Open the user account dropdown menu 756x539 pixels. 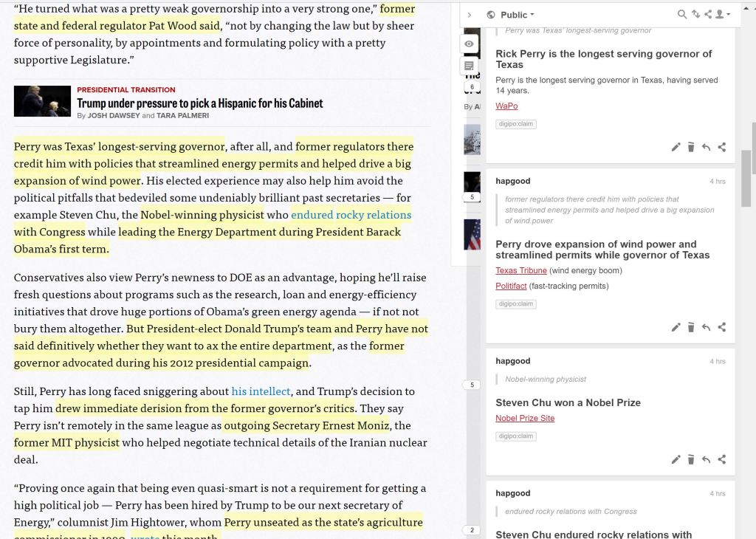pos(723,15)
